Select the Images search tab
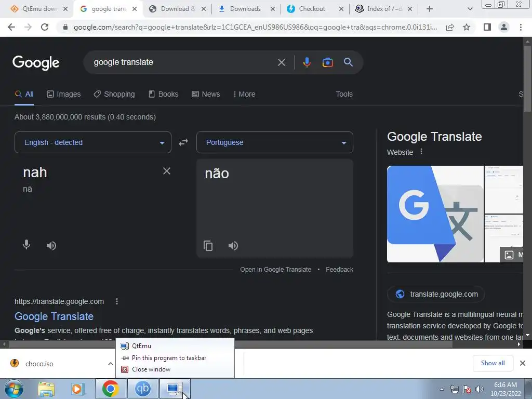The image size is (532, 399). click(64, 95)
